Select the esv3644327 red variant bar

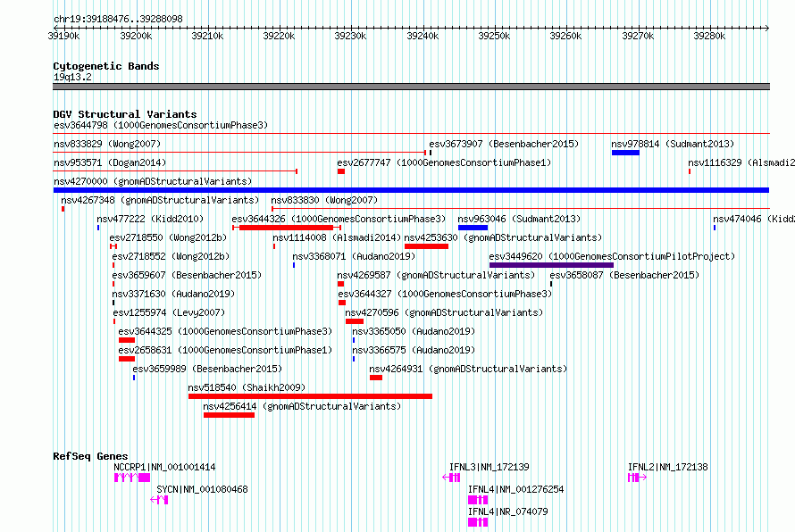tap(342, 303)
